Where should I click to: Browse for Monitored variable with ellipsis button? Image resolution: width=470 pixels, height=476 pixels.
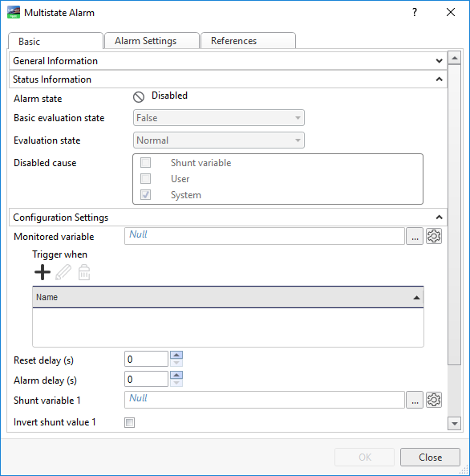tap(415, 236)
